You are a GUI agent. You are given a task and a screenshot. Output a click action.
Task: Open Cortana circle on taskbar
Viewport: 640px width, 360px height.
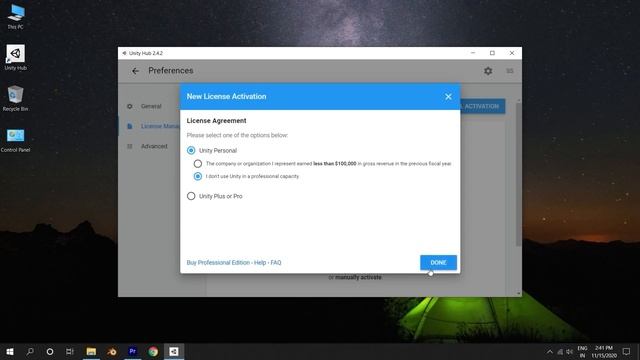point(50,351)
